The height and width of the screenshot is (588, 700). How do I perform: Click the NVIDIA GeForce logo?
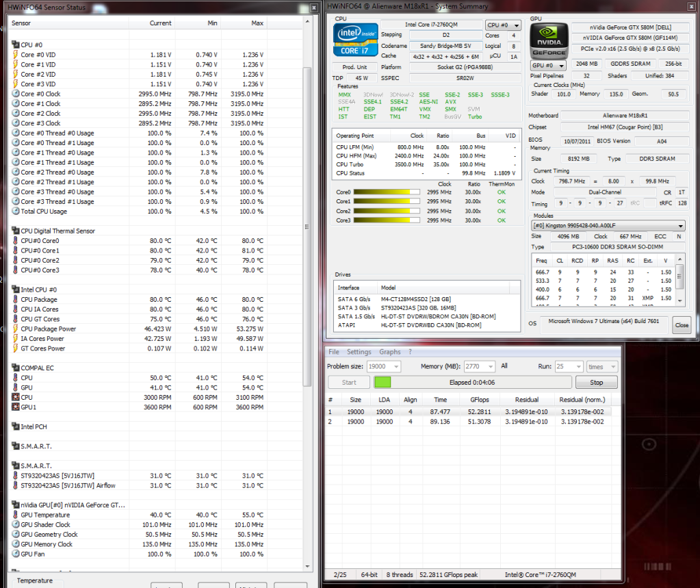tap(549, 40)
